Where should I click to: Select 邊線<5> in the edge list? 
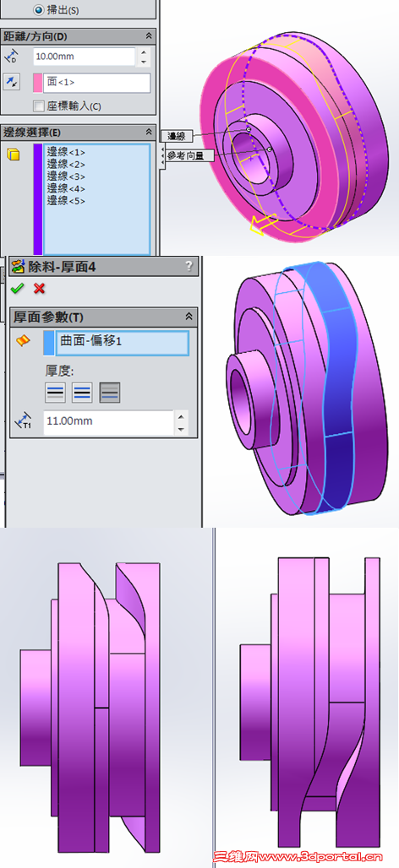66,201
